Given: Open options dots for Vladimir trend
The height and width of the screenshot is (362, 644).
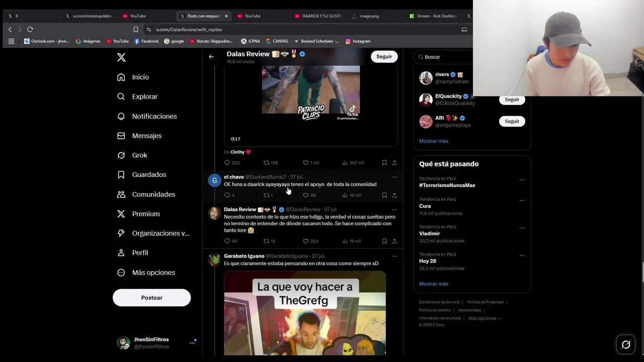Looking at the screenshot, I should coord(522,228).
